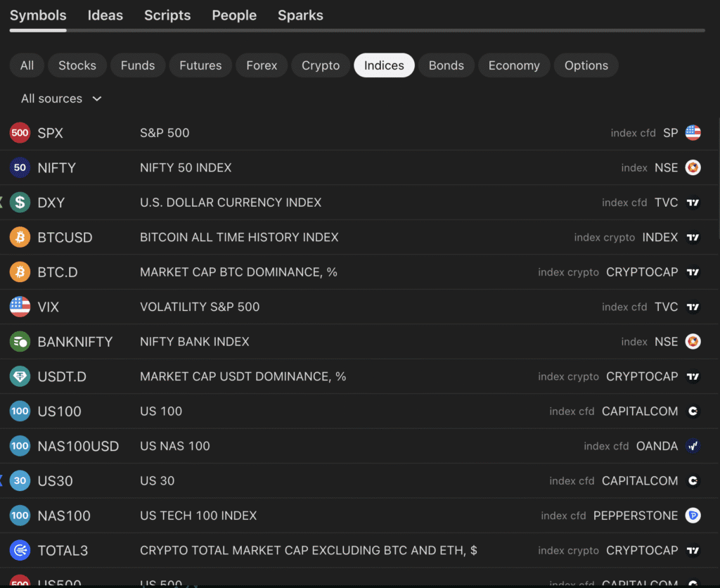This screenshot has height=588, width=720.
Task: Filter results by Economy
Action: coord(514,65)
